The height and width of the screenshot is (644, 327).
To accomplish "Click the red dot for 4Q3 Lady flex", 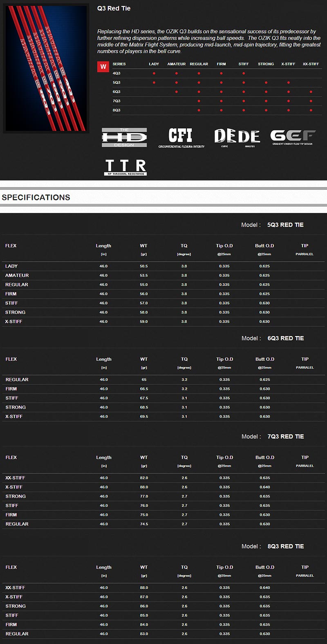I will coord(154,74).
